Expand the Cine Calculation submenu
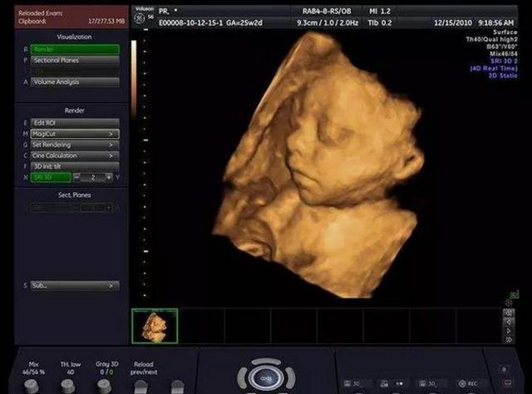The image size is (532, 394). 75,155
